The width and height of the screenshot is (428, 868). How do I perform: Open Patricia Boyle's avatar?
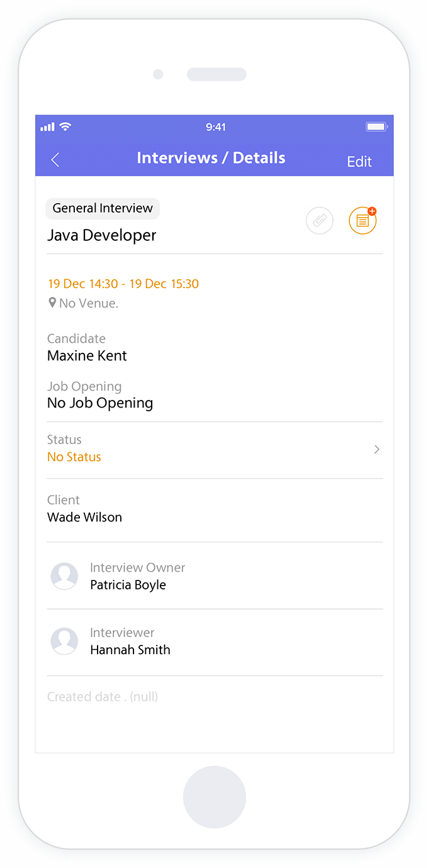click(x=64, y=576)
